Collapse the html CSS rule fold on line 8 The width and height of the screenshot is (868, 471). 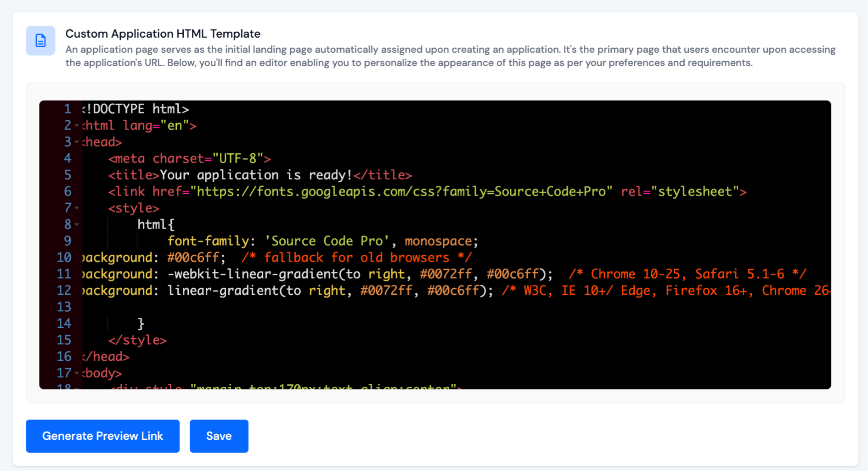click(76, 224)
